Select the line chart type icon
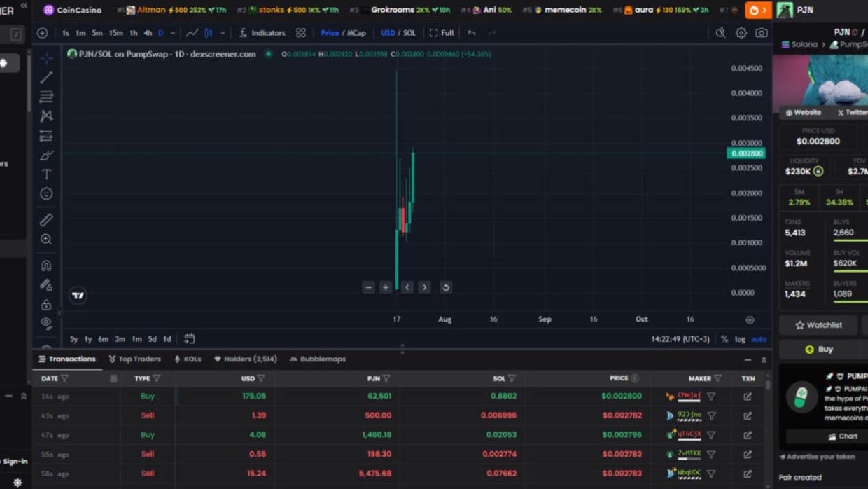 [192, 33]
